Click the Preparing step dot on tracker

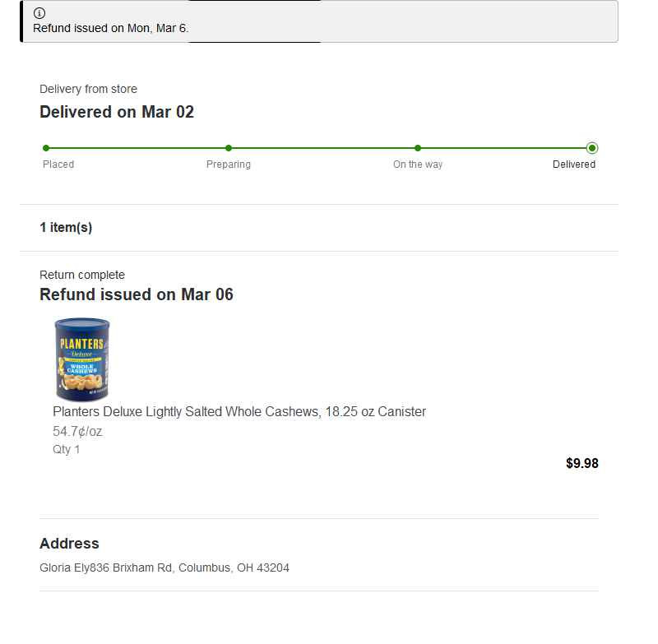[229, 148]
